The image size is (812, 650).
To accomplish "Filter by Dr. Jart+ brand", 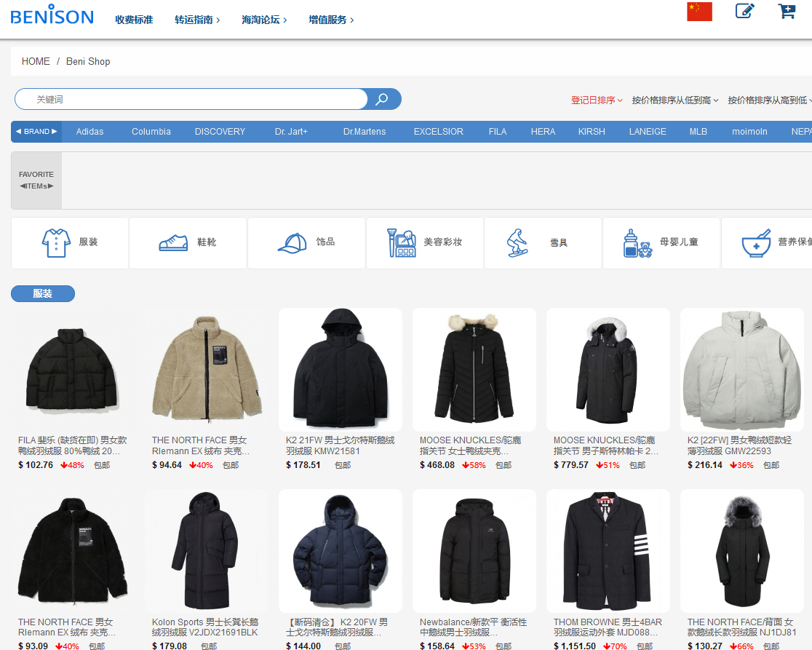I will pos(291,132).
